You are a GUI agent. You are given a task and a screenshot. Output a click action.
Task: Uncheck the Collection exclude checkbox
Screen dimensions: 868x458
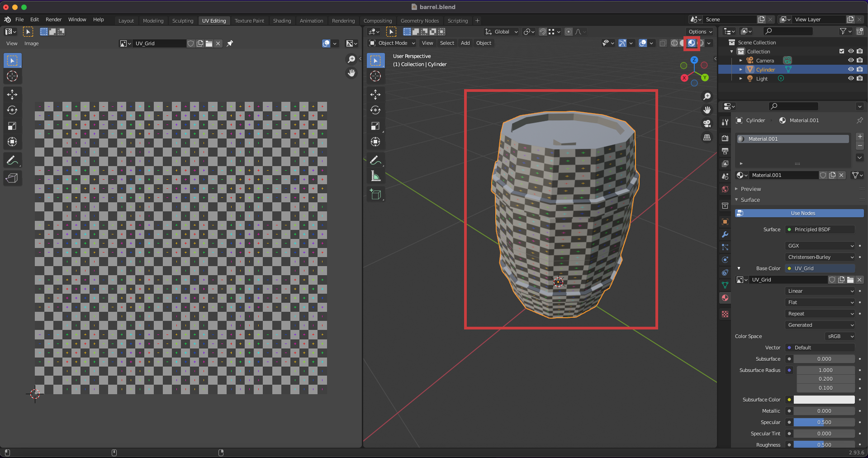tap(841, 51)
